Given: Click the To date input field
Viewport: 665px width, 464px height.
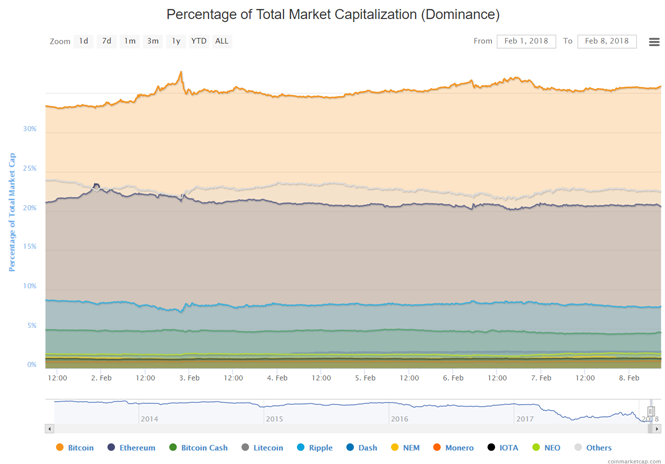Looking at the screenshot, I should [x=607, y=41].
